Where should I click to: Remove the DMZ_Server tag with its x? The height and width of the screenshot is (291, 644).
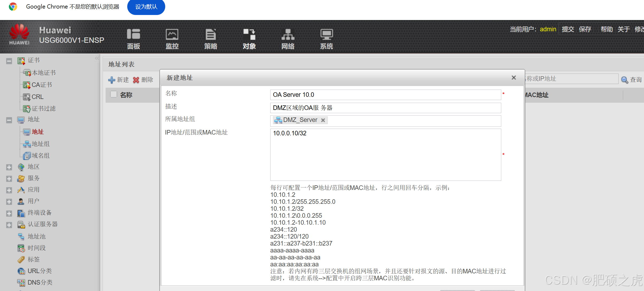click(x=323, y=120)
